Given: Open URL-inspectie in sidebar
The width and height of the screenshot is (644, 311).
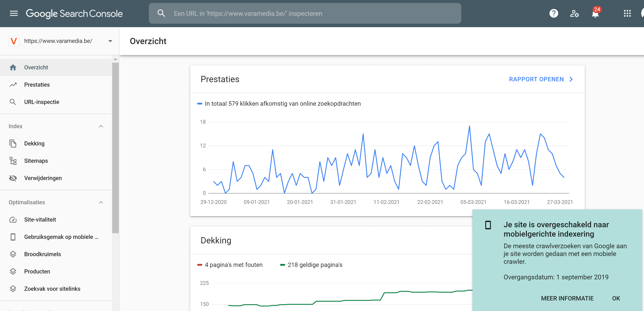Looking at the screenshot, I should 56,102.
